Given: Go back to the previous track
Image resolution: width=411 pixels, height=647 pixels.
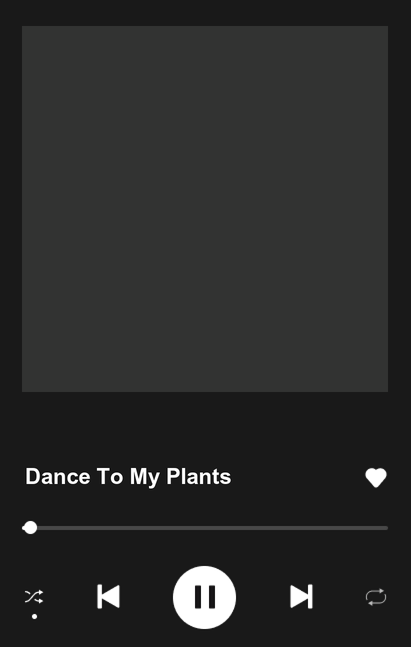Looking at the screenshot, I should pos(109,596).
